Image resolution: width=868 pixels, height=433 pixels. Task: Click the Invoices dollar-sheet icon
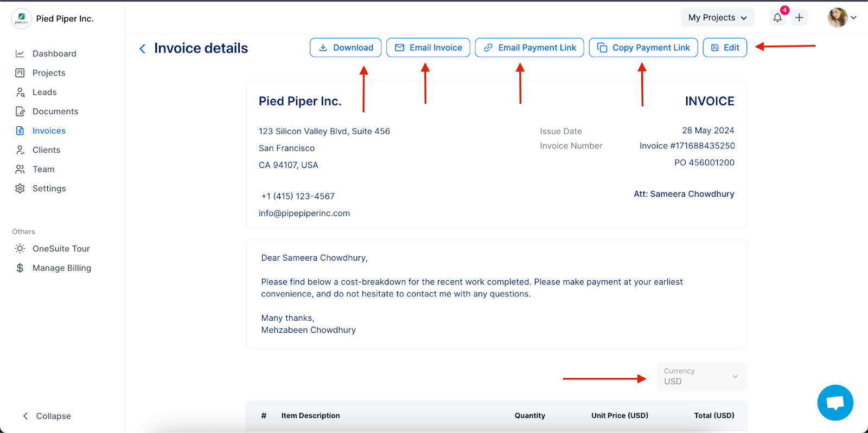point(20,131)
